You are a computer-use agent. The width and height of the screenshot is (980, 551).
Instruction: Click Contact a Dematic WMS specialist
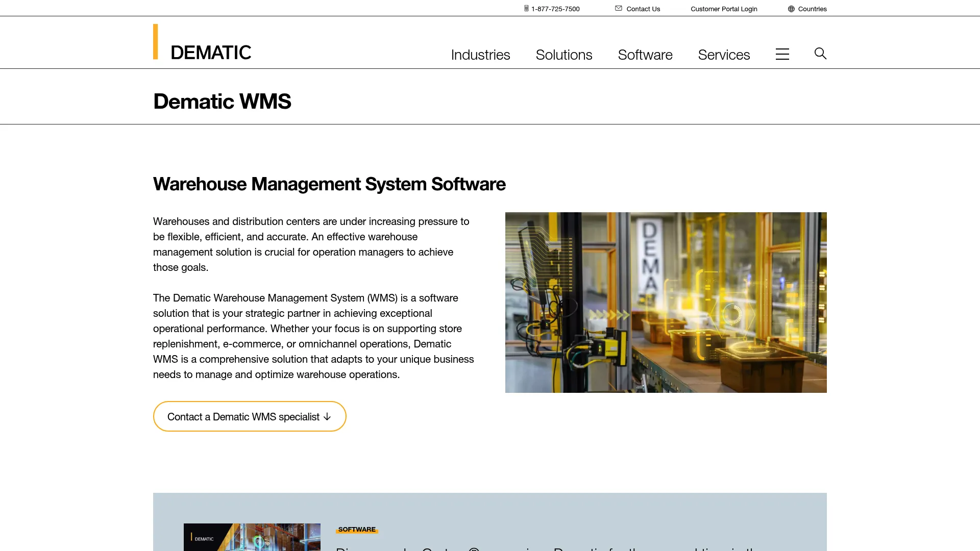click(249, 416)
